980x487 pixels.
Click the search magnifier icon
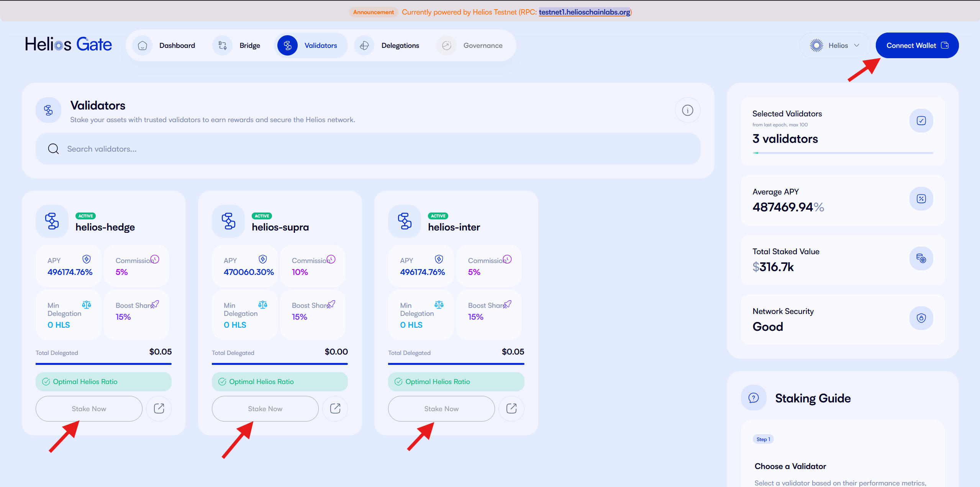(x=53, y=149)
